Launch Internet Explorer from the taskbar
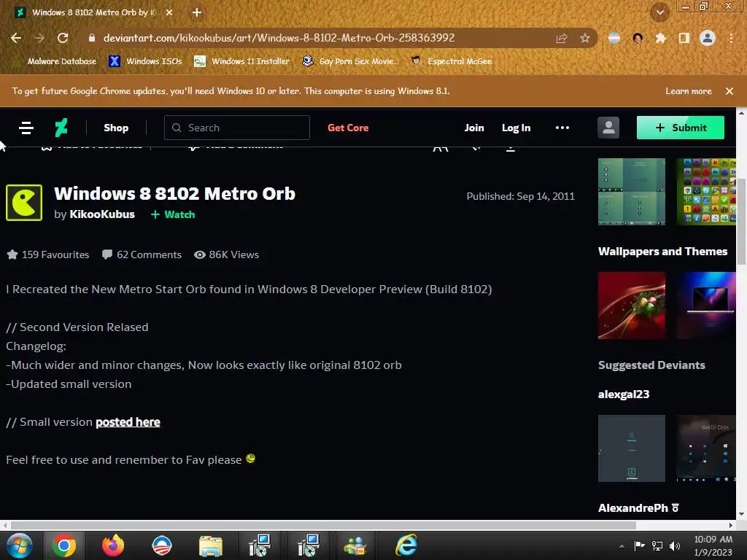Viewport: 747px width, 560px height. [406, 545]
